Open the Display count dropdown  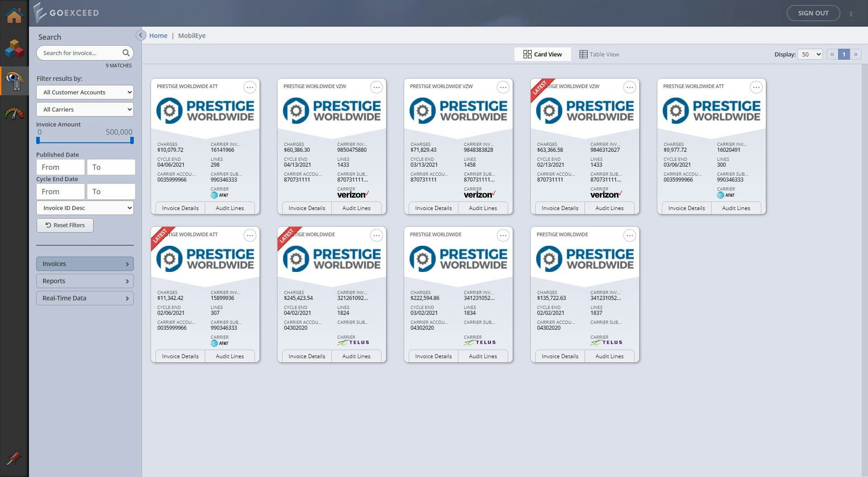pyautogui.click(x=810, y=54)
